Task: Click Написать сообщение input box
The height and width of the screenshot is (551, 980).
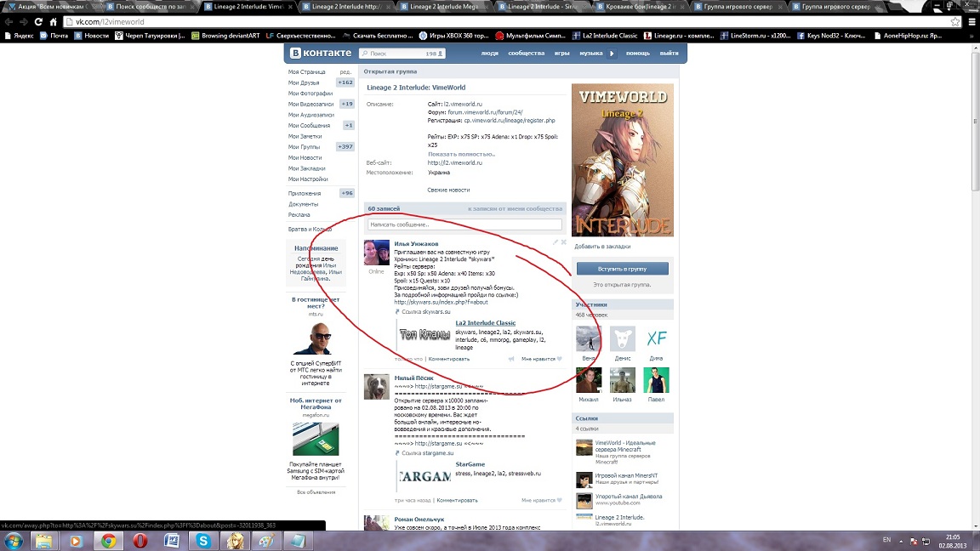Action: (x=464, y=224)
